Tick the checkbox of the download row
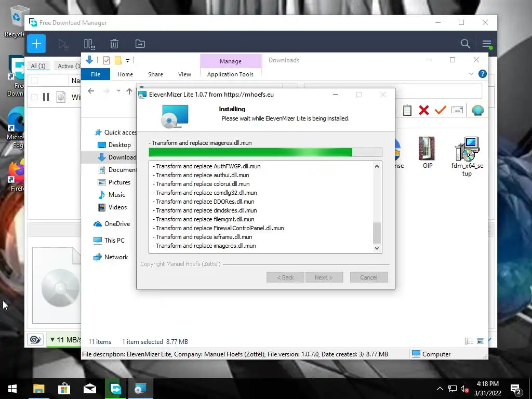 [x=34, y=97]
